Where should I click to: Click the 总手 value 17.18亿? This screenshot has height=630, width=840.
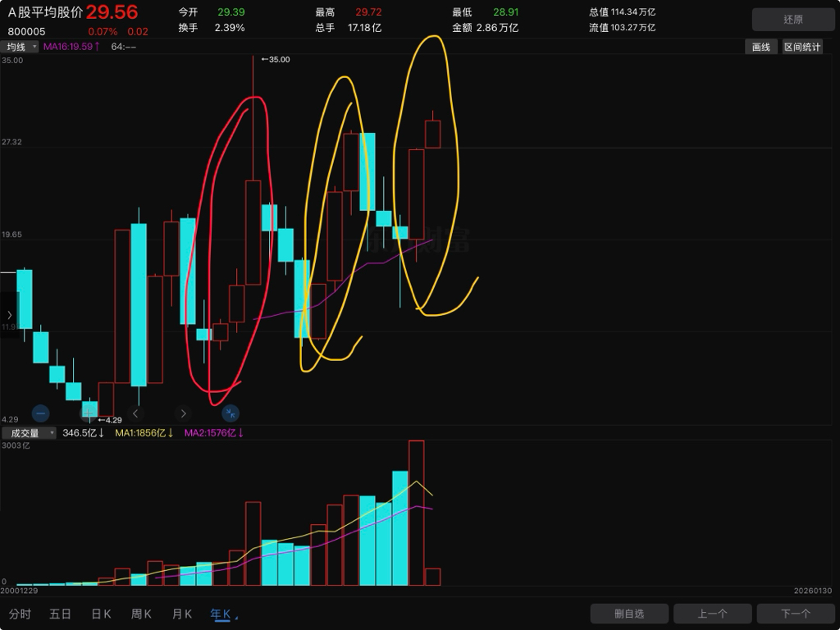(x=364, y=27)
